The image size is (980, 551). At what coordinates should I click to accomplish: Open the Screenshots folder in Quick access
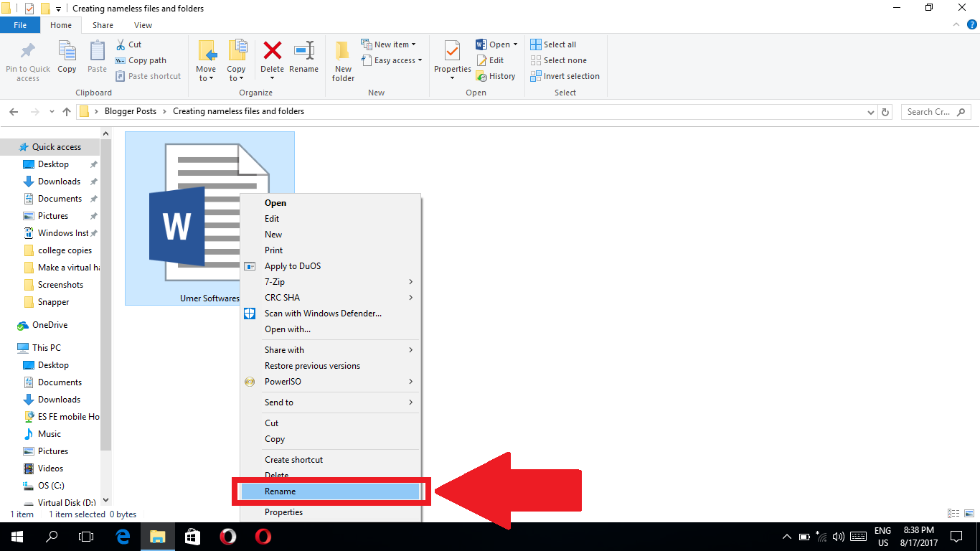[x=60, y=285]
